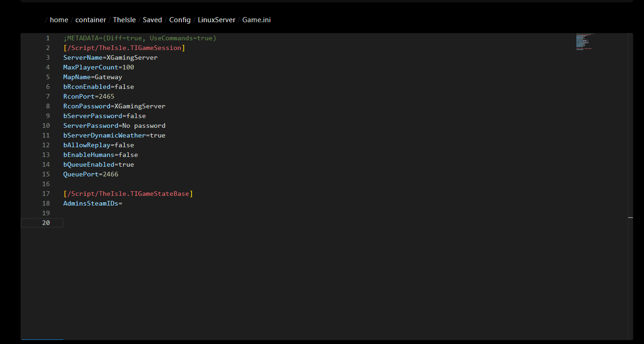This screenshot has width=644, height=344.
Task: Navigate to the LinuxServer breadcrumb
Action: tap(217, 19)
